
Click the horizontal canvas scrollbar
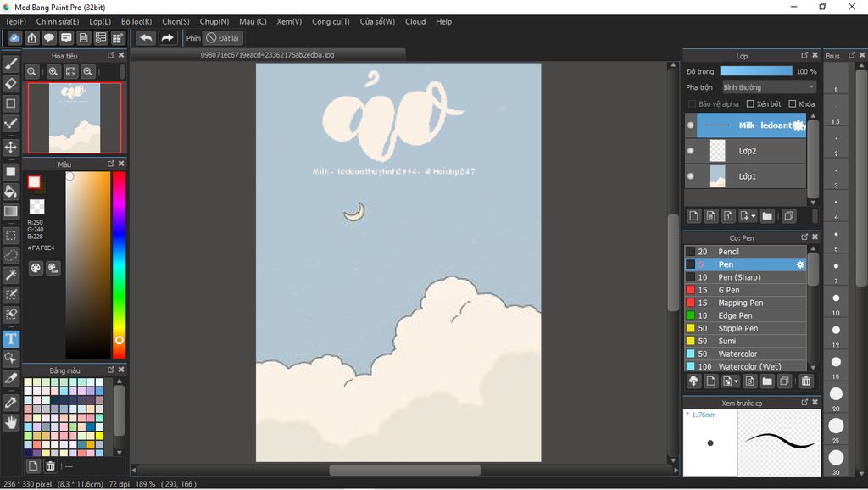(404, 470)
